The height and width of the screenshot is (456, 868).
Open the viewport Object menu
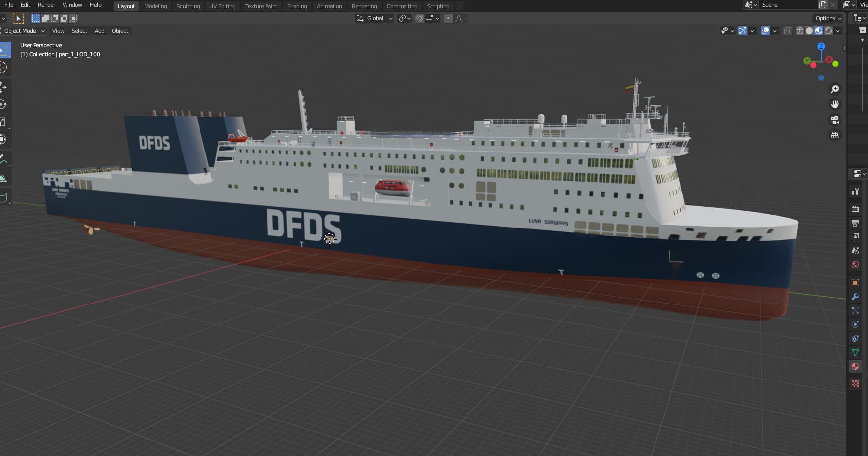120,31
